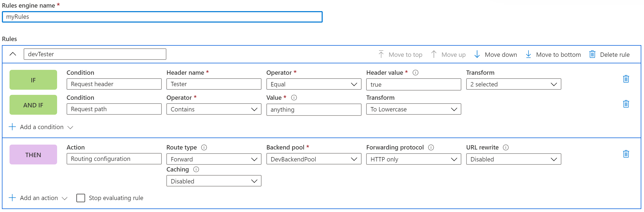Open the DevBackendPool backend pool dropdown
Image resolution: width=644 pixels, height=212 pixels.
point(314,159)
